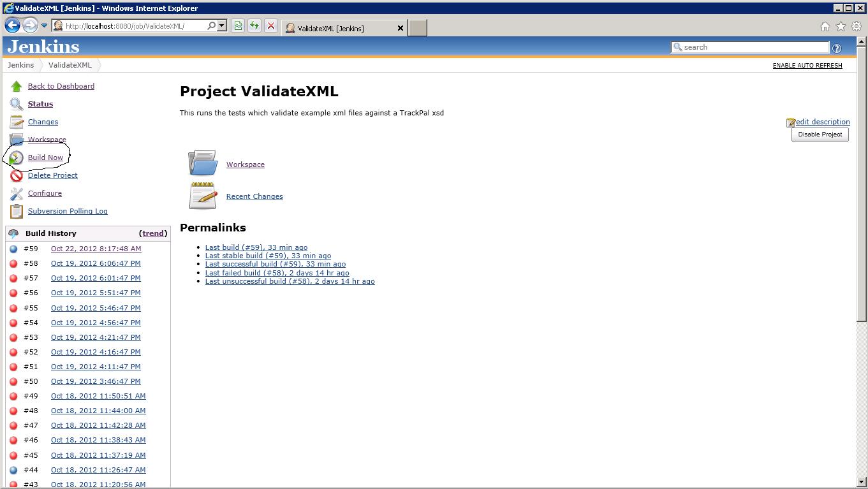Click the large Recent Changes notepad icon
The image size is (868, 489).
click(x=203, y=195)
